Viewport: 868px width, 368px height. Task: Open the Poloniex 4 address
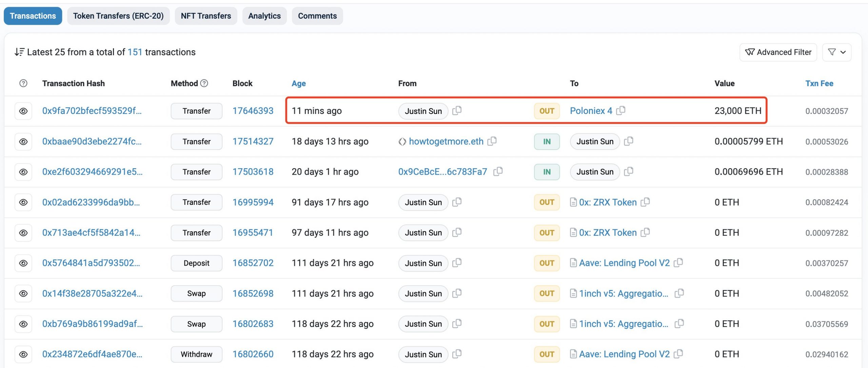(591, 111)
